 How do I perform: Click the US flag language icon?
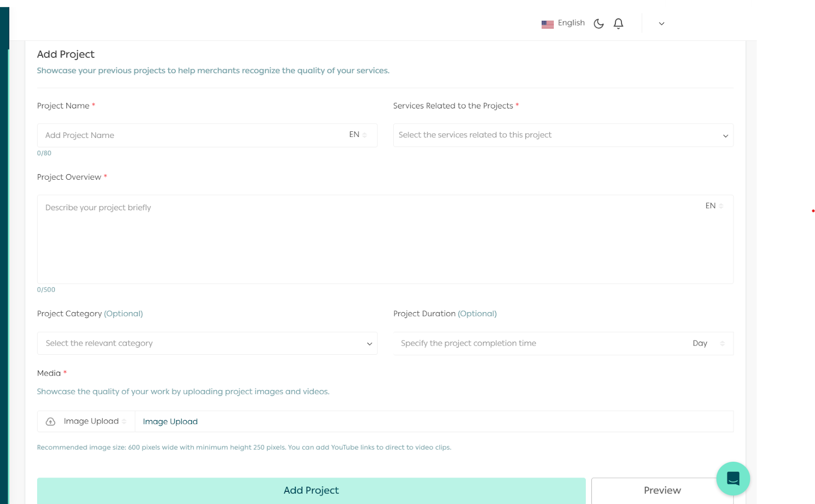tap(548, 24)
